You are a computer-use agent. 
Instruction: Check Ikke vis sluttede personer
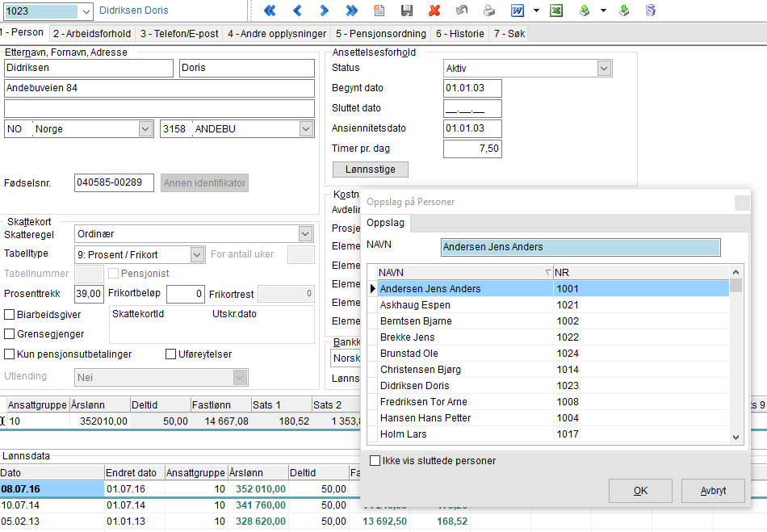[375, 461]
